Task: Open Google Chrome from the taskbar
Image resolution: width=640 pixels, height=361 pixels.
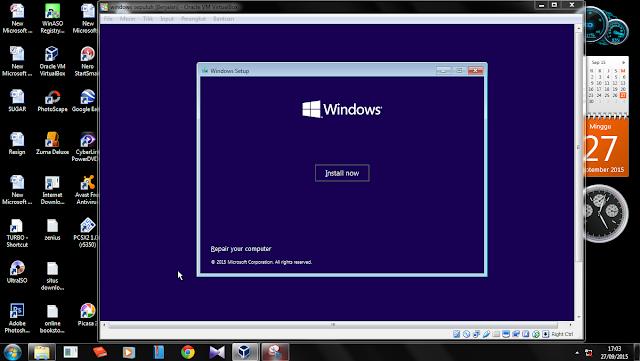Action: coord(188,352)
